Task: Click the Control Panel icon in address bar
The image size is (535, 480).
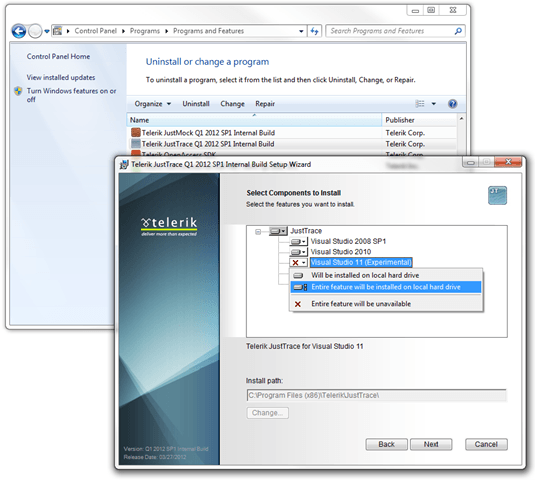Action: point(58,31)
